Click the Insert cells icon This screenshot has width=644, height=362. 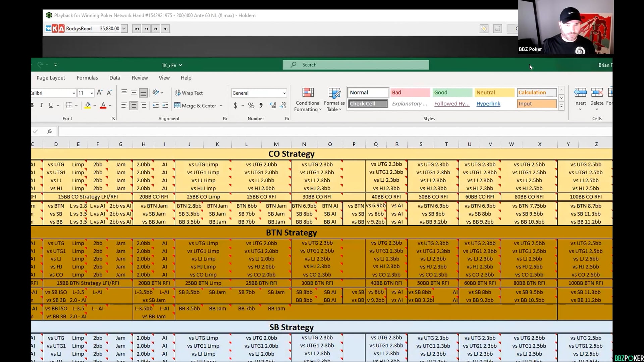tap(580, 93)
